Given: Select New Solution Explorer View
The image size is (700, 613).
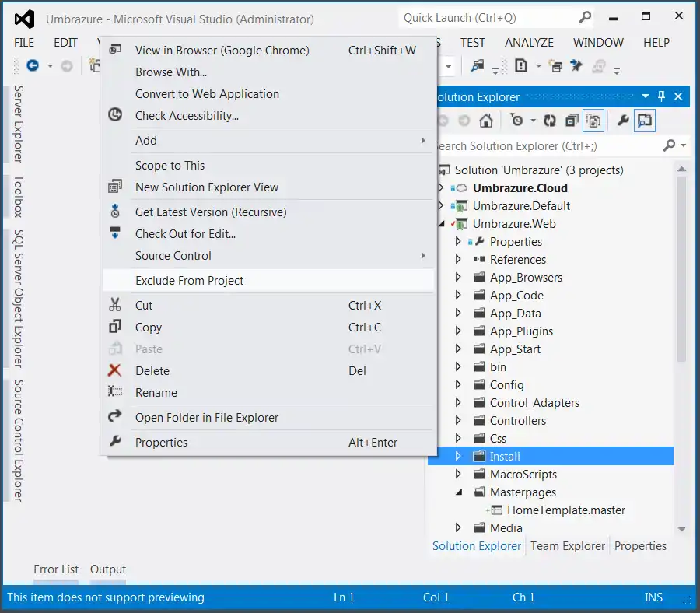Looking at the screenshot, I should tap(268, 187).
